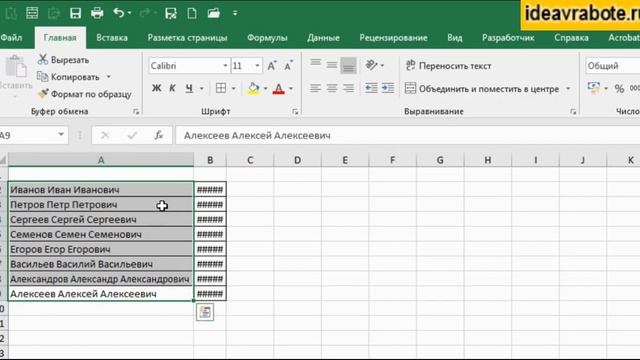Image resolution: width=640 pixels, height=360 pixels.
Task: Open Выравнивание dialog launcher
Action: pos(573,112)
